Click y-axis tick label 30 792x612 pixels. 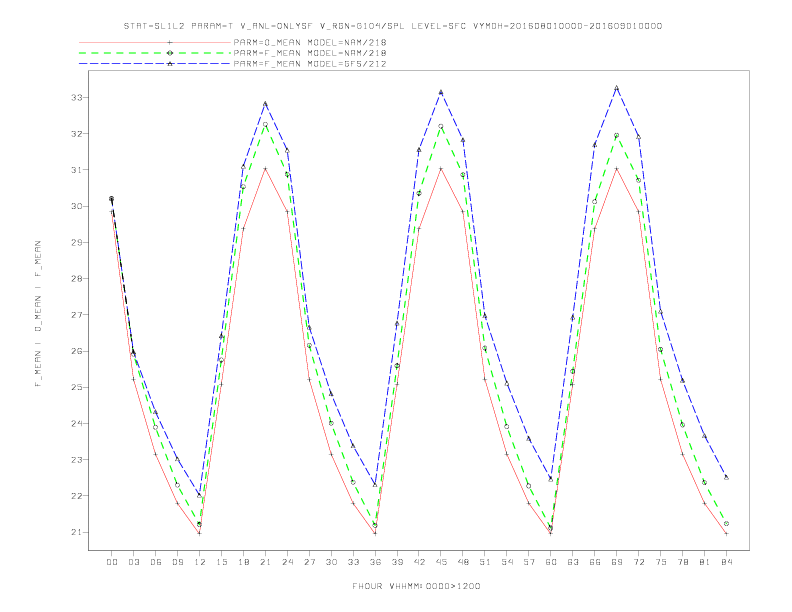tap(77, 206)
